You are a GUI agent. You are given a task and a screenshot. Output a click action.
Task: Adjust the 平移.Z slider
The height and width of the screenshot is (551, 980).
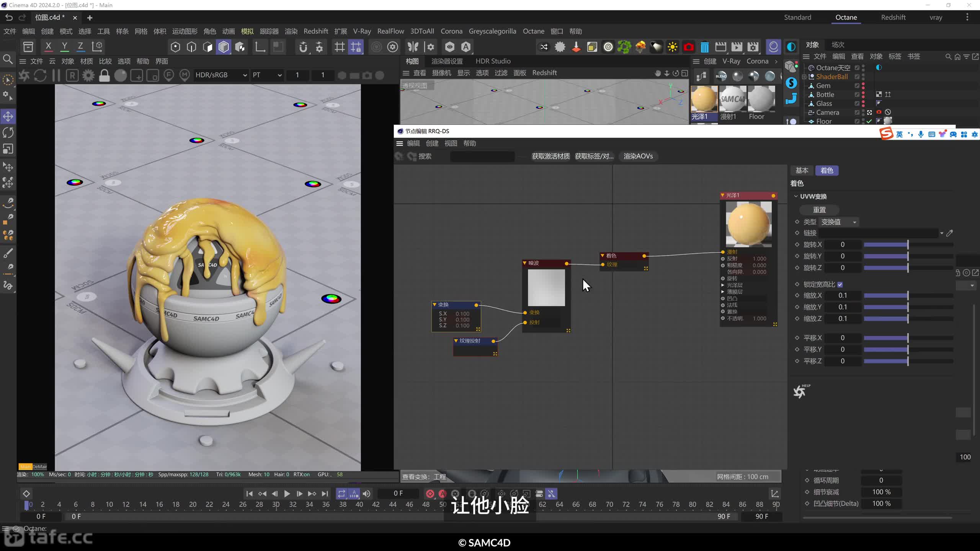click(x=908, y=361)
